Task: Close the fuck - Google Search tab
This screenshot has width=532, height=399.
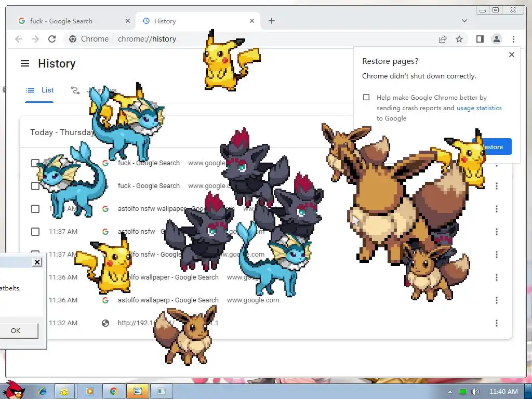Action: click(128, 21)
